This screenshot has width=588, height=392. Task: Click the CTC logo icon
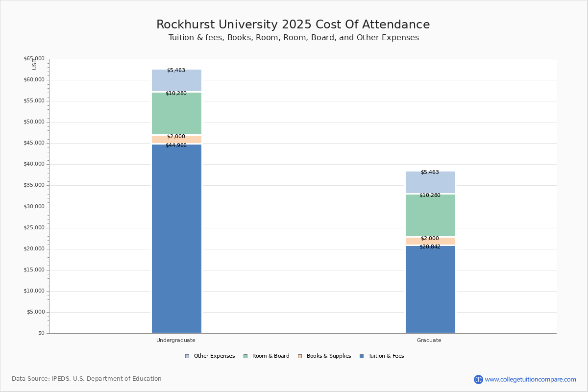tap(478, 379)
